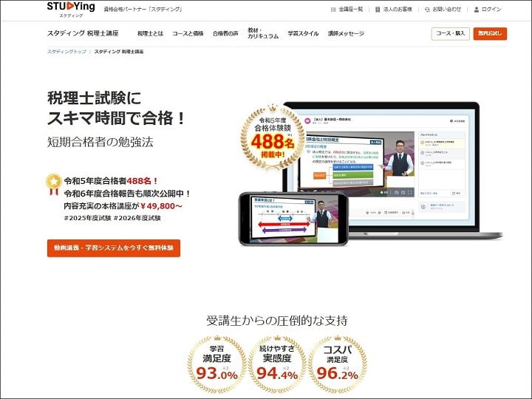Click the コース・購入 button
The width and height of the screenshot is (532, 399).
click(x=451, y=33)
